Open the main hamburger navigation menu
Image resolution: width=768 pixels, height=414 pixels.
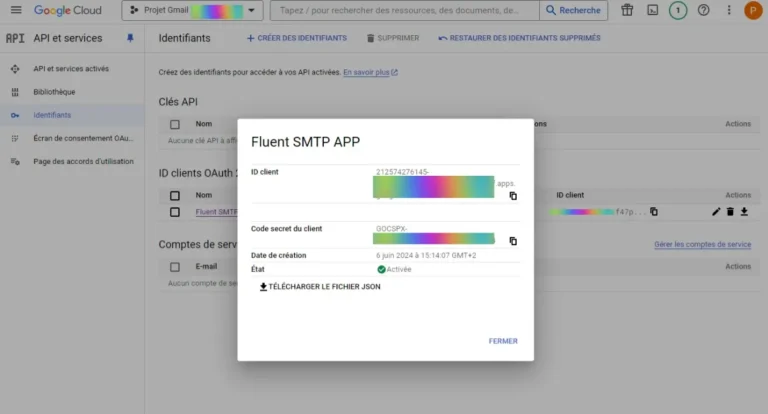(x=16, y=10)
